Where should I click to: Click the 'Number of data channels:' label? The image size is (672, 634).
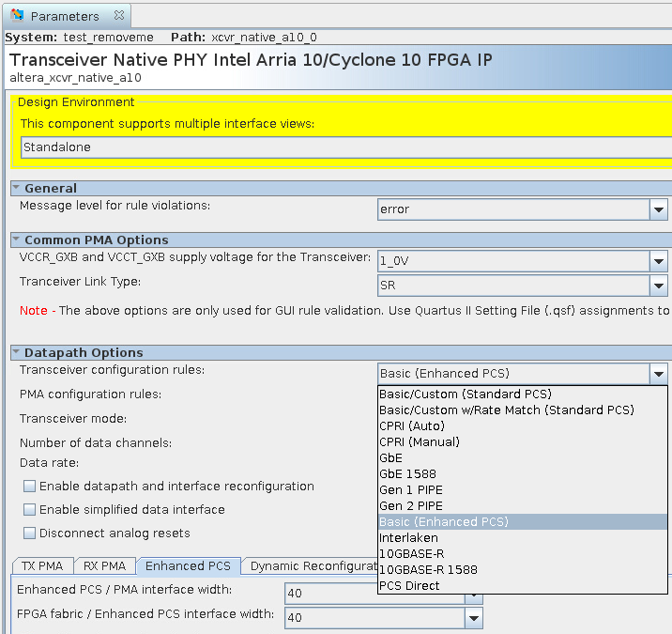tap(96, 442)
